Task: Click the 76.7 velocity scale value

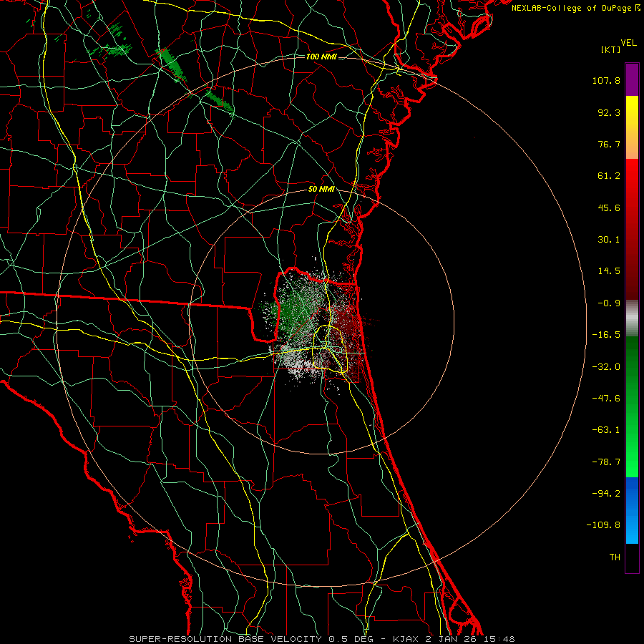Action: pyautogui.click(x=609, y=144)
